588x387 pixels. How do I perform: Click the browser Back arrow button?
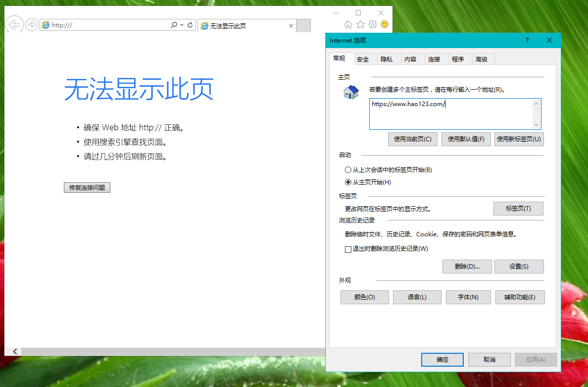click(x=14, y=25)
